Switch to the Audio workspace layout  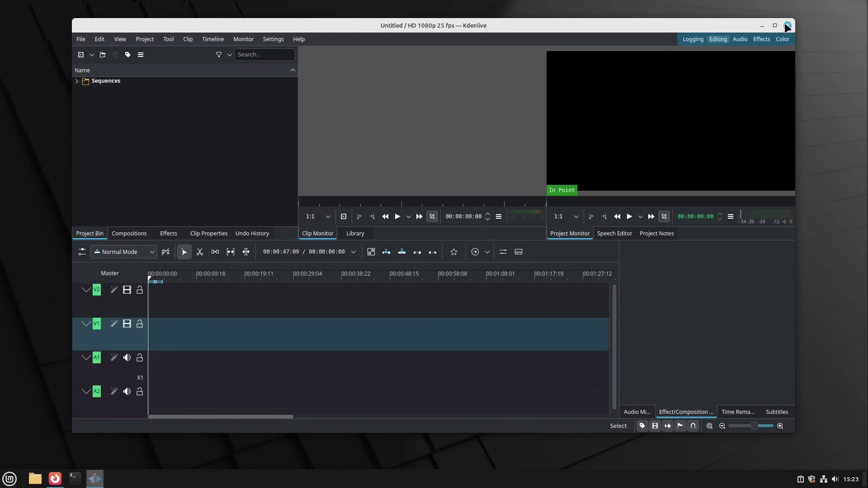click(x=740, y=39)
